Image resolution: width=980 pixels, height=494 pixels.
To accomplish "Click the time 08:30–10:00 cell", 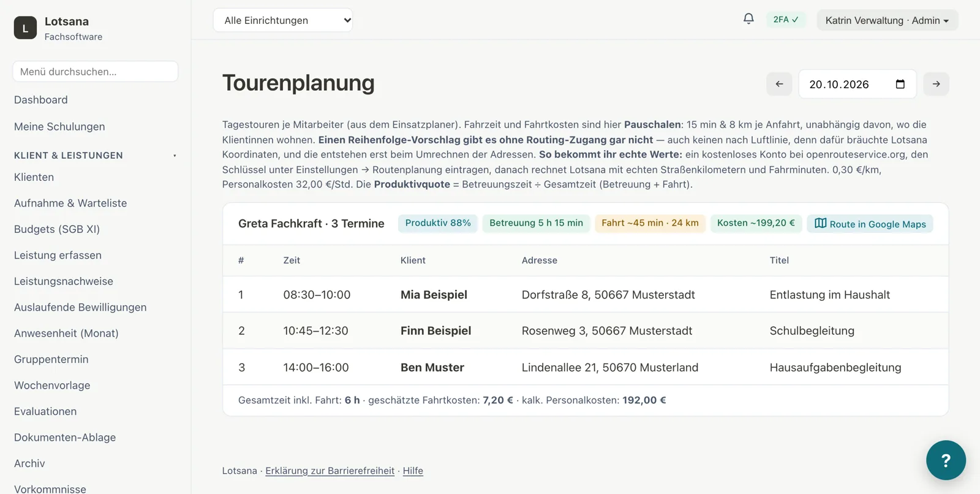I will [x=317, y=295].
